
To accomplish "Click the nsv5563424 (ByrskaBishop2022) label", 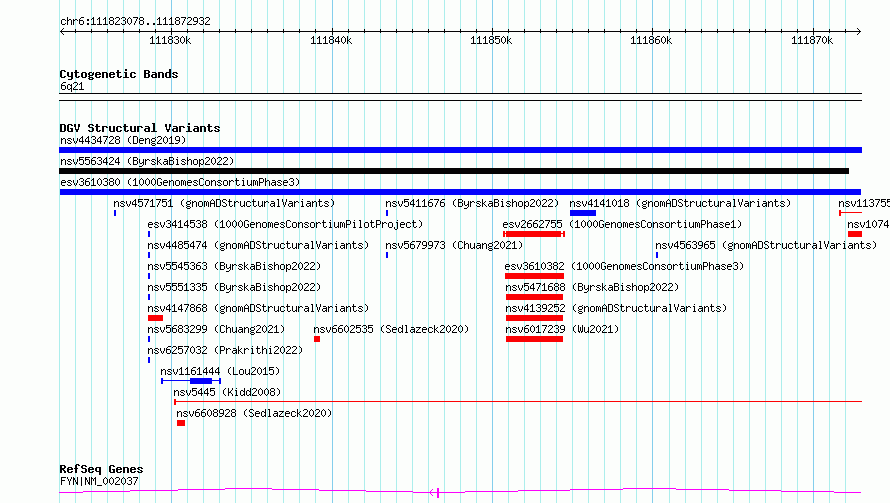I will coord(147,161).
